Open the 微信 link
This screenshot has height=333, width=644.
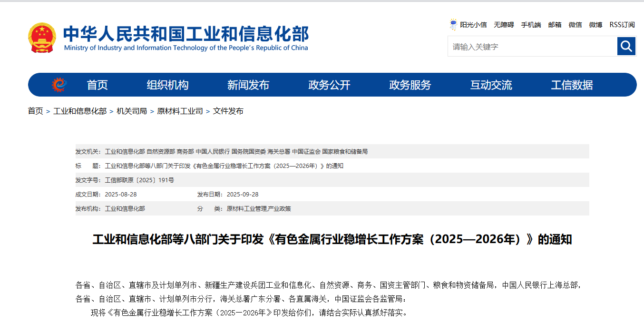tap(575, 25)
